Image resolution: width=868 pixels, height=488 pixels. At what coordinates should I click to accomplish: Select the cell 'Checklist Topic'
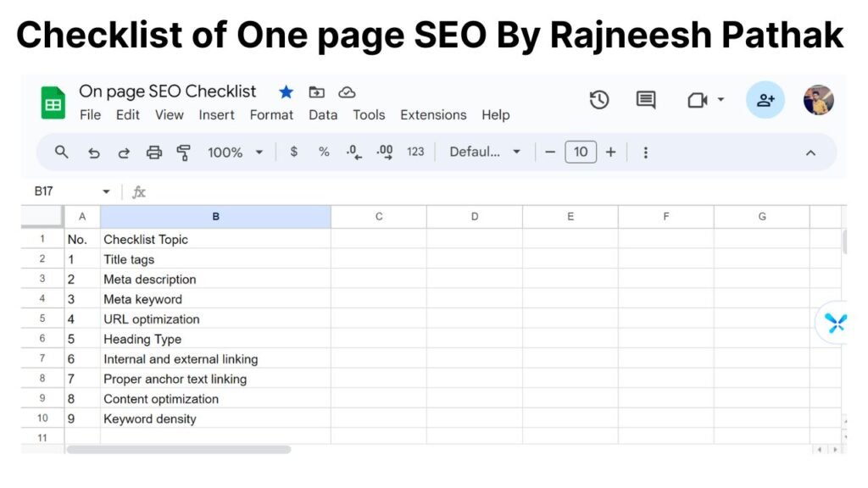pos(215,239)
